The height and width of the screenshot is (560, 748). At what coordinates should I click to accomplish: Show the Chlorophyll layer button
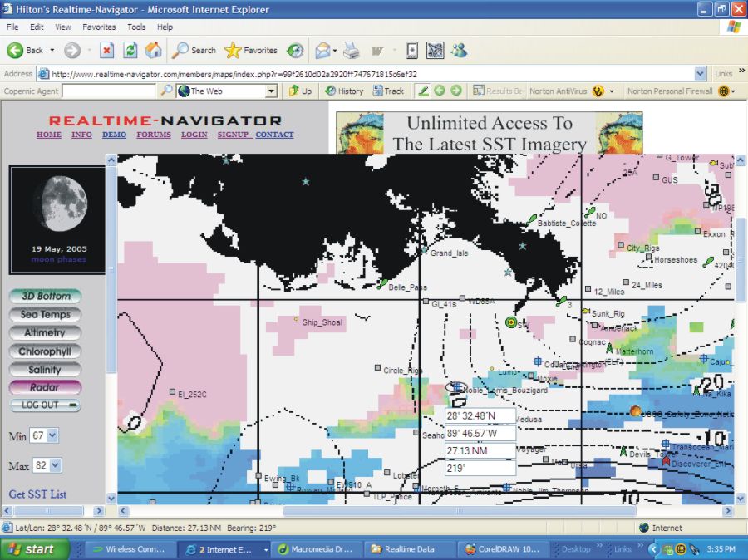pos(46,351)
